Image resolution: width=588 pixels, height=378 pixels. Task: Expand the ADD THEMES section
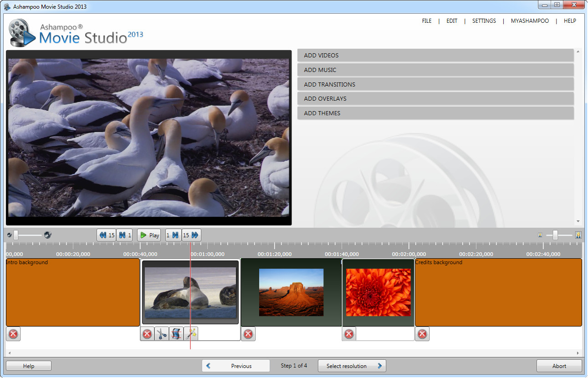pyautogui.click(x=435, y=113)
